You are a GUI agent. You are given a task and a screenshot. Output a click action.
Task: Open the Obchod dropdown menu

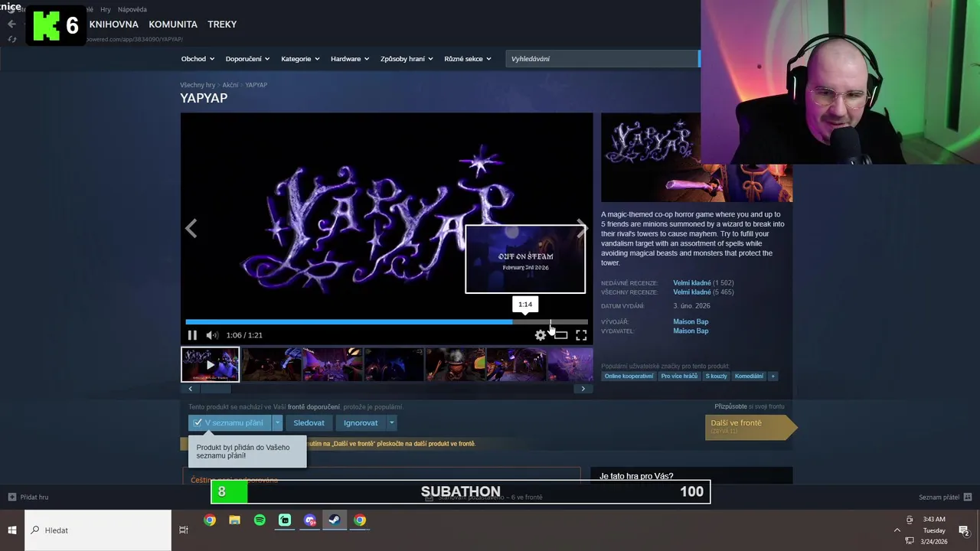198,59
